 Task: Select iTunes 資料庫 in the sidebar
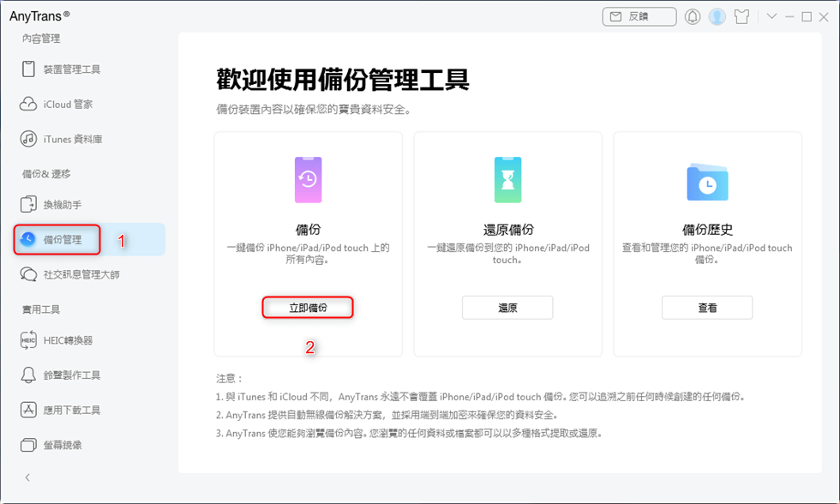(x=72, y=139)
